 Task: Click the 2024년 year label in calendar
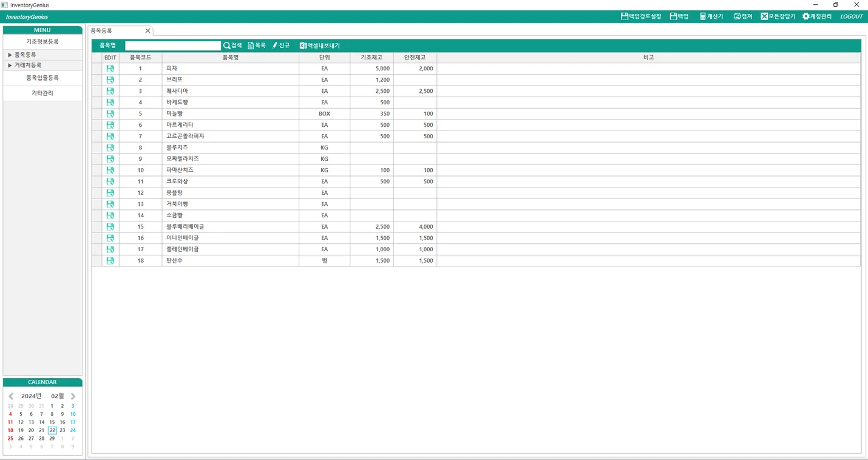(32, 396)
